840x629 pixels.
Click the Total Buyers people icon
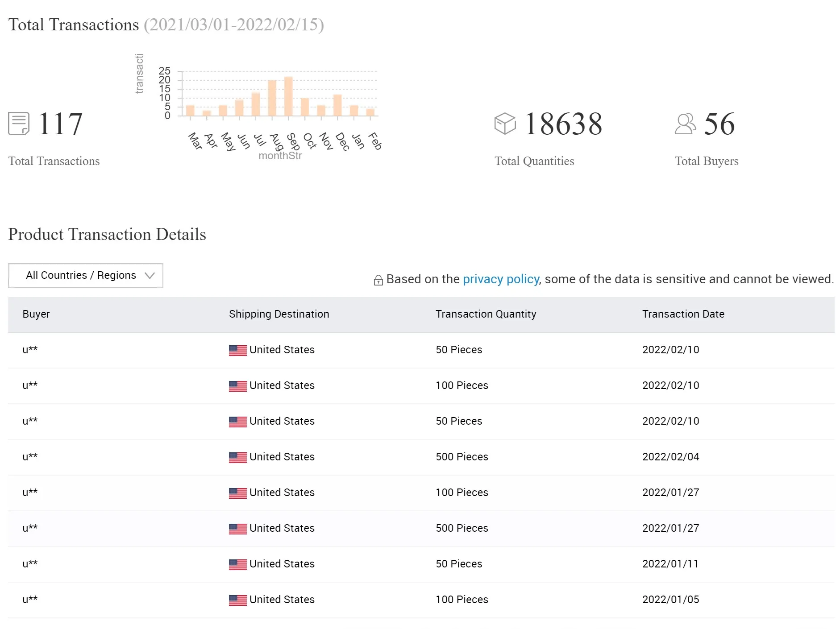(685, 124)
